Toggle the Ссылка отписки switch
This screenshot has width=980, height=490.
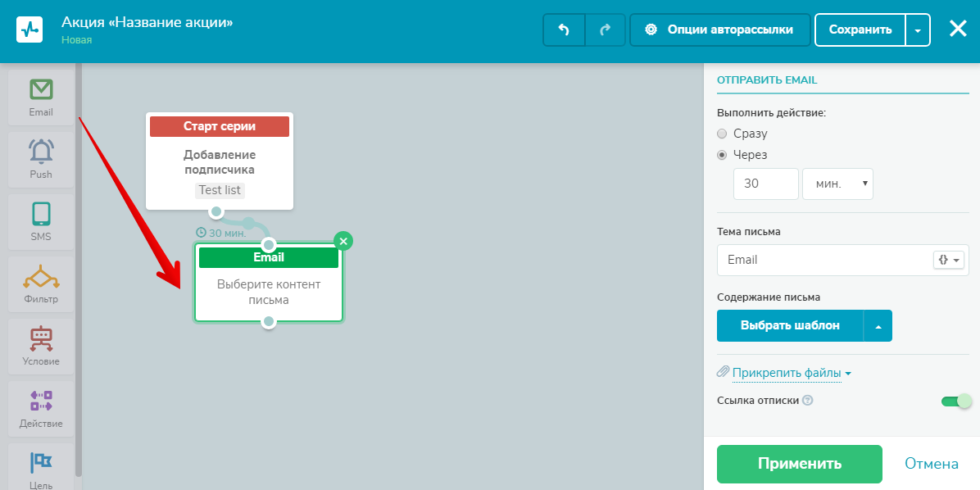tap(957, 402)
